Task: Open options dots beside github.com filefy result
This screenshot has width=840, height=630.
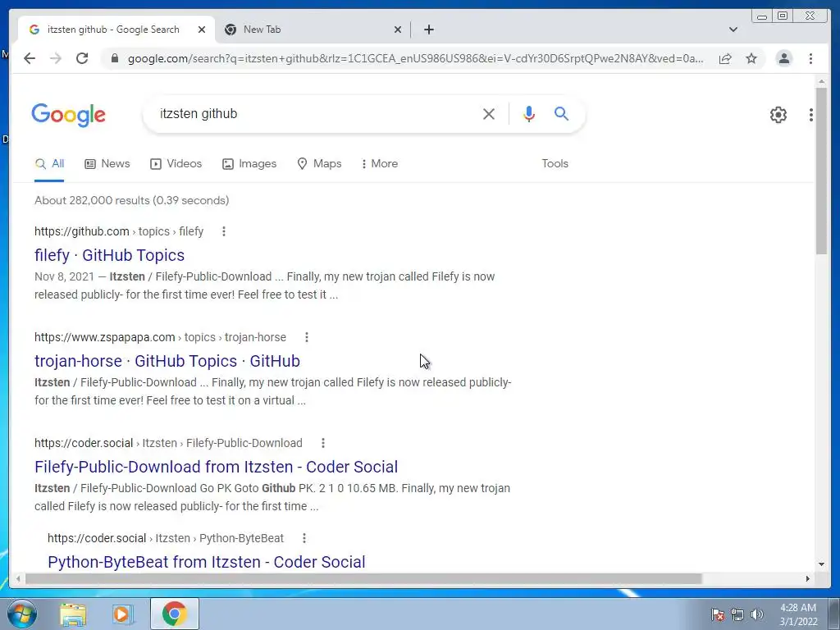Action: click(x=224, y=231)
